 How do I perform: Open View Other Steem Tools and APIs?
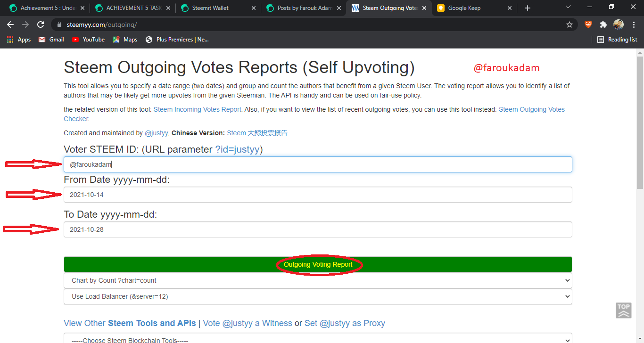[130, 323]
